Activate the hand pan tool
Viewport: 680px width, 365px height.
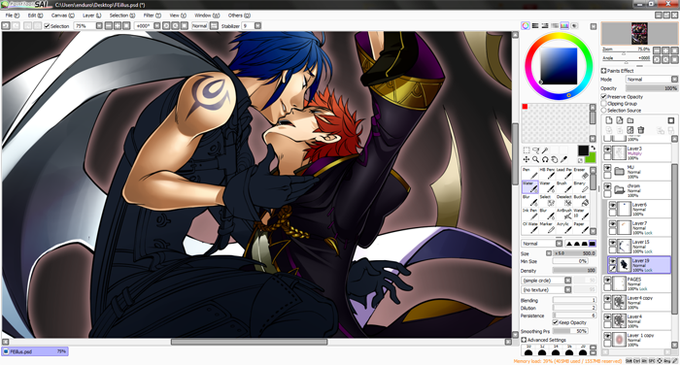click(555, 160)
